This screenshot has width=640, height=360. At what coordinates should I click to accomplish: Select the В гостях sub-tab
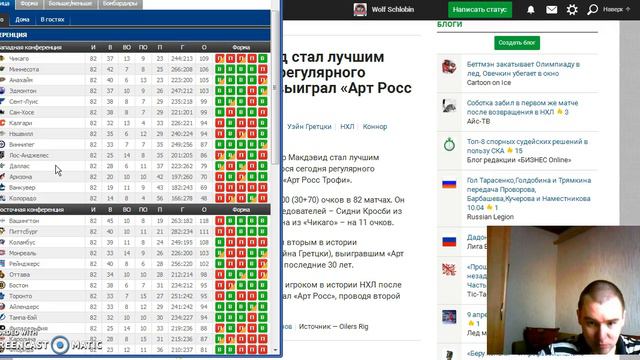point(52,20)
